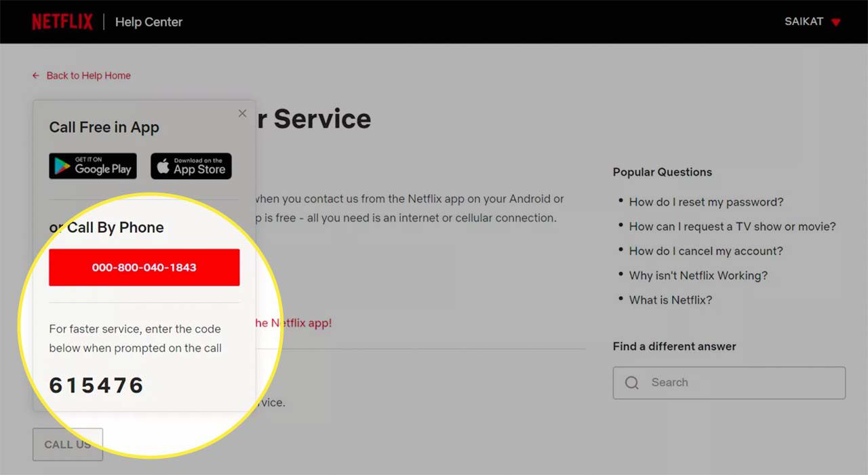This screenshot has width=868, height=475.
Task: Dismiss the Call Free in App popup
Action: [242, 113]
